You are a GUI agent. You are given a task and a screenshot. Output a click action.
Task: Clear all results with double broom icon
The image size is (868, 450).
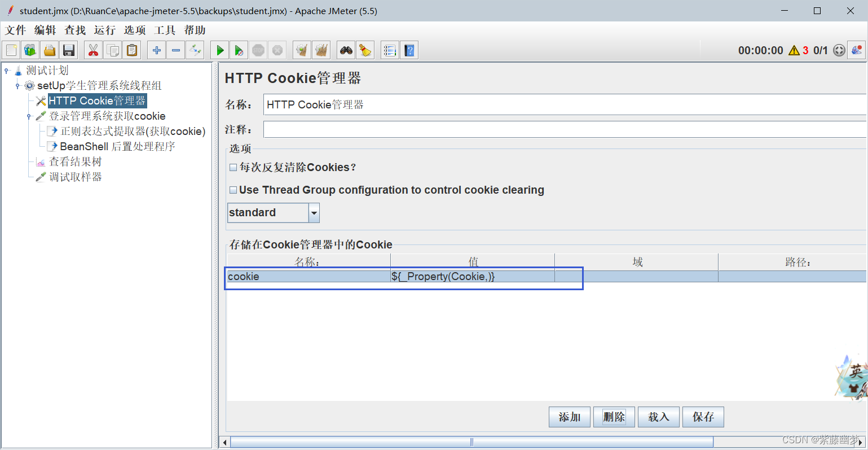321,50
